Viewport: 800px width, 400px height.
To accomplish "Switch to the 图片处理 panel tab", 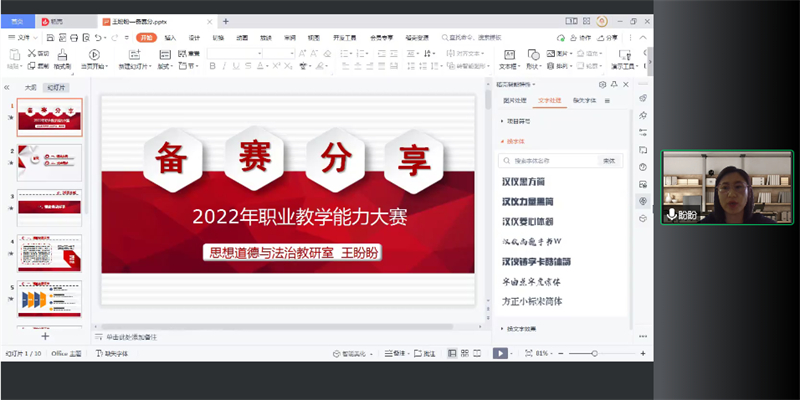I will pyautogui.click(x=514, y=101).
